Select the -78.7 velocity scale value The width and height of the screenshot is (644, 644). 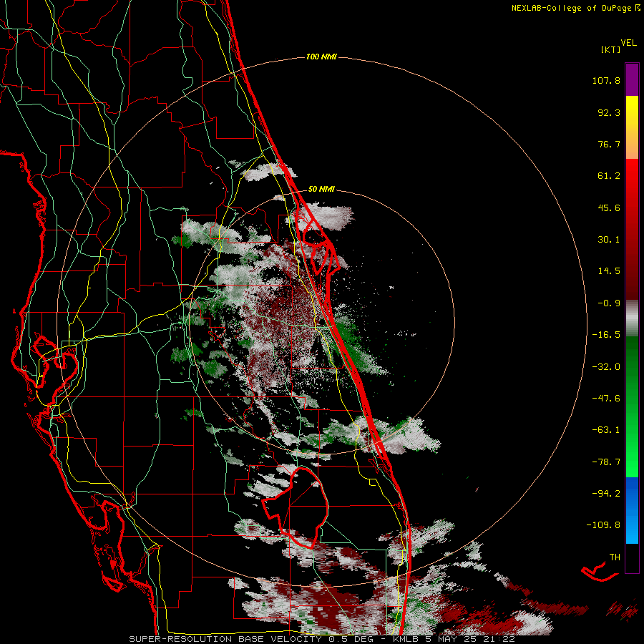coord(606,462)
